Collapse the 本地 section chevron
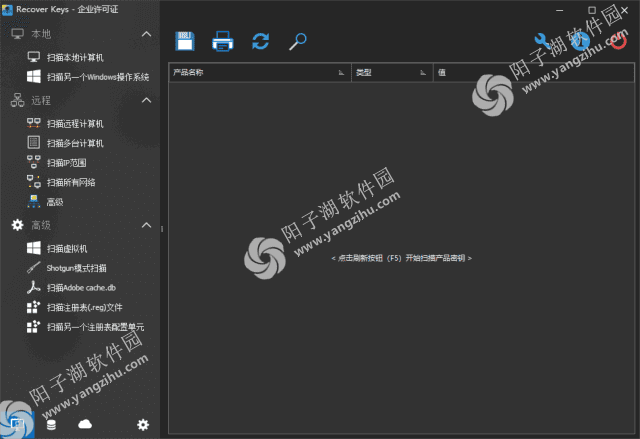Image resolution: width=640 pixels, height=439 pixels. (x=146, y=34)
